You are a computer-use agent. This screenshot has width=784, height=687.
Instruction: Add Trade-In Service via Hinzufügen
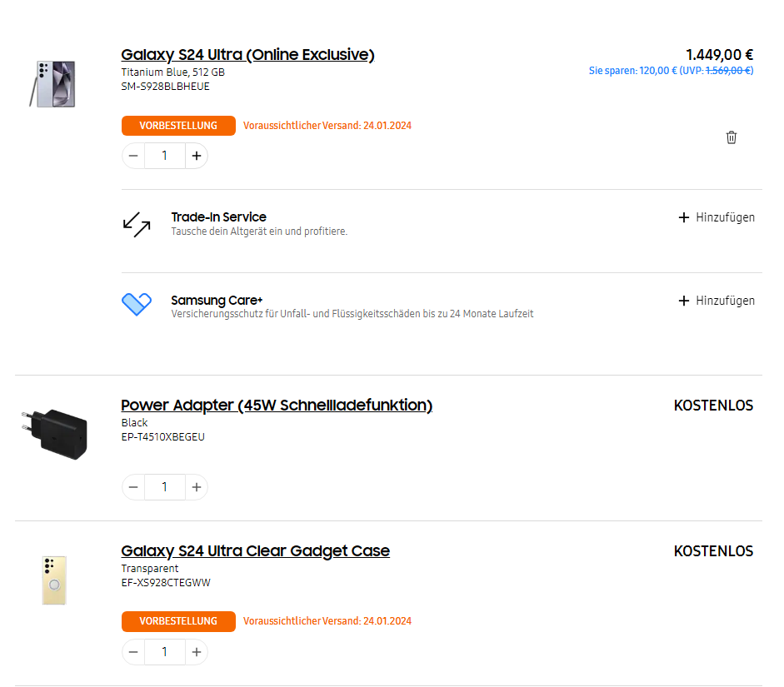tap(717, 217)
